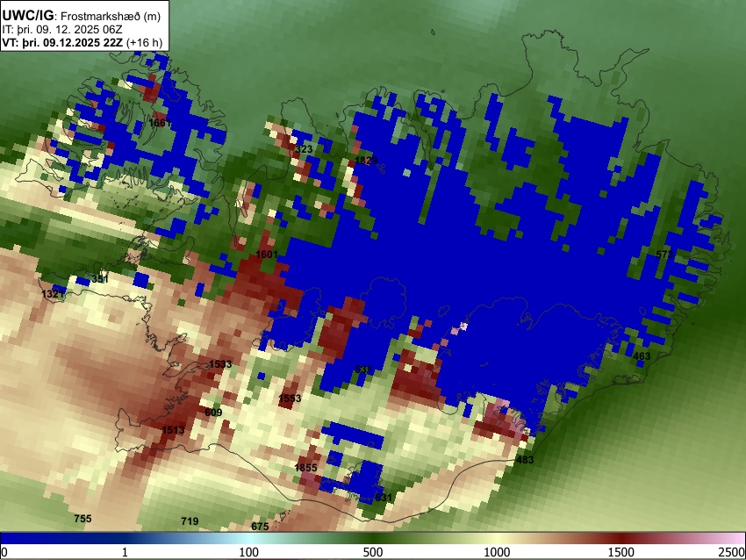Click the 719 value over the sea
Image resolution: width=746 pixels, height=560 pixels.
click(x=190, y=521)
